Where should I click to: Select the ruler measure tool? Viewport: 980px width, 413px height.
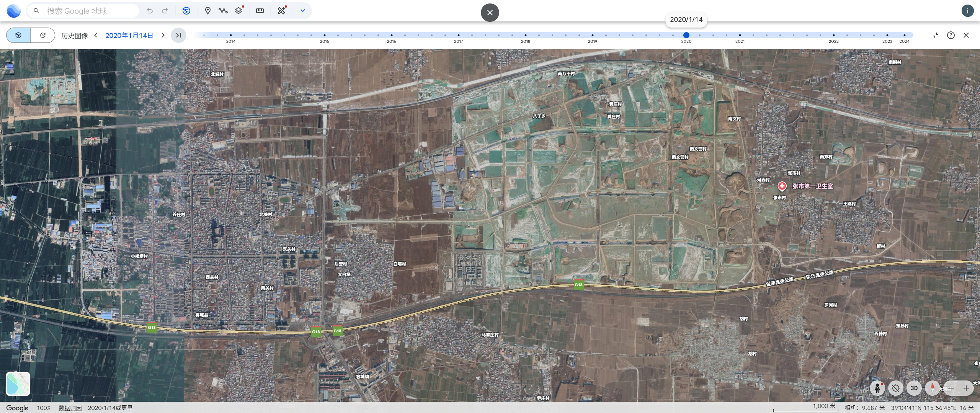point(260,11)
